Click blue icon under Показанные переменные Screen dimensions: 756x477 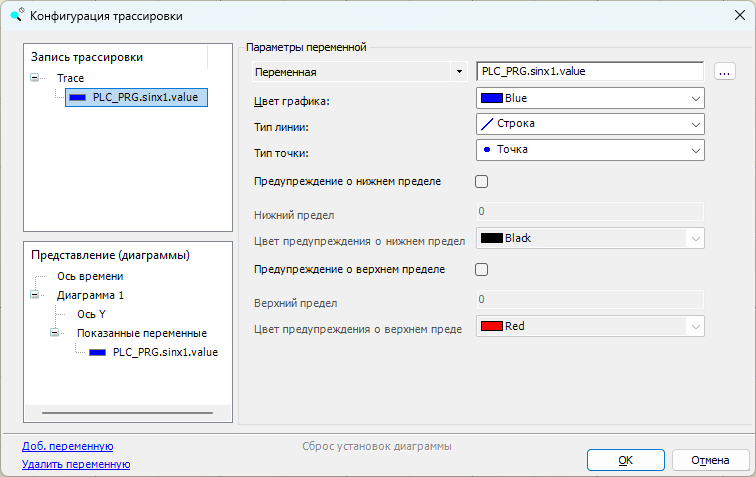point(98,352)
